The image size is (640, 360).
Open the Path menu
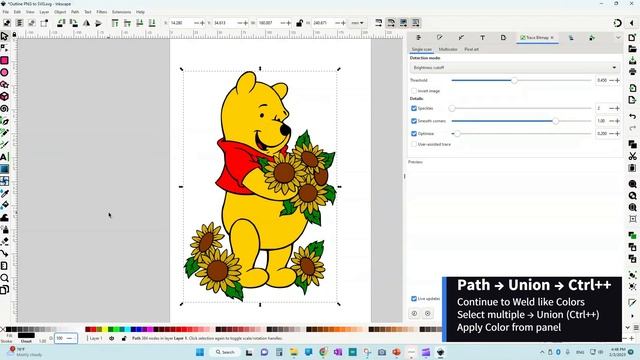75,12
